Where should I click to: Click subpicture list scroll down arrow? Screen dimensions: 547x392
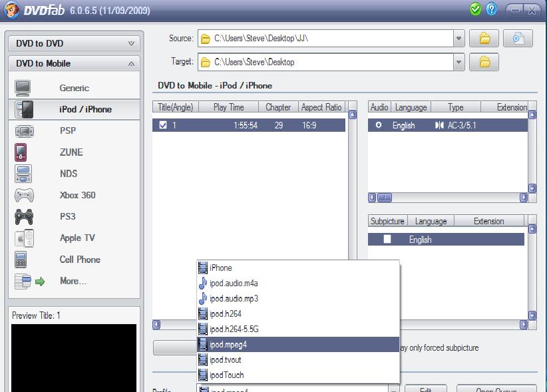tap(532, 315)
